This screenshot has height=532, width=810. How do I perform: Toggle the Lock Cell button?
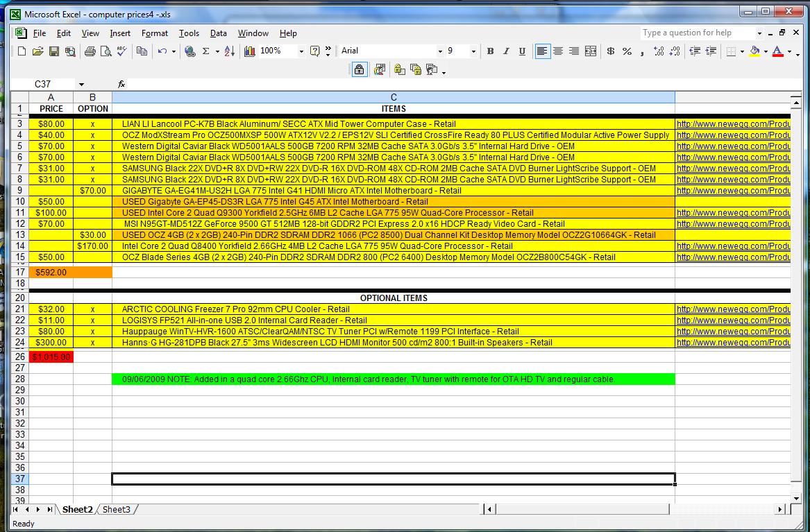pyautogui.click(x=359, y=69)
